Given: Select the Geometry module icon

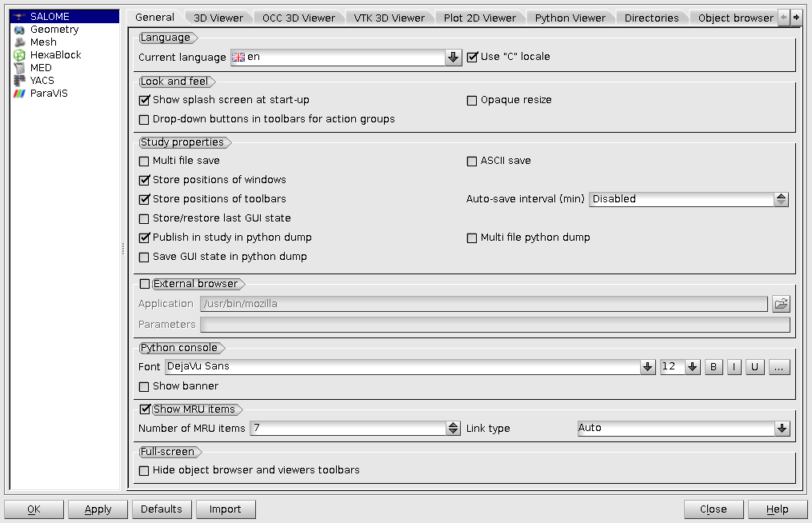Looking at the screenshot, I should [x=19, y=30].
